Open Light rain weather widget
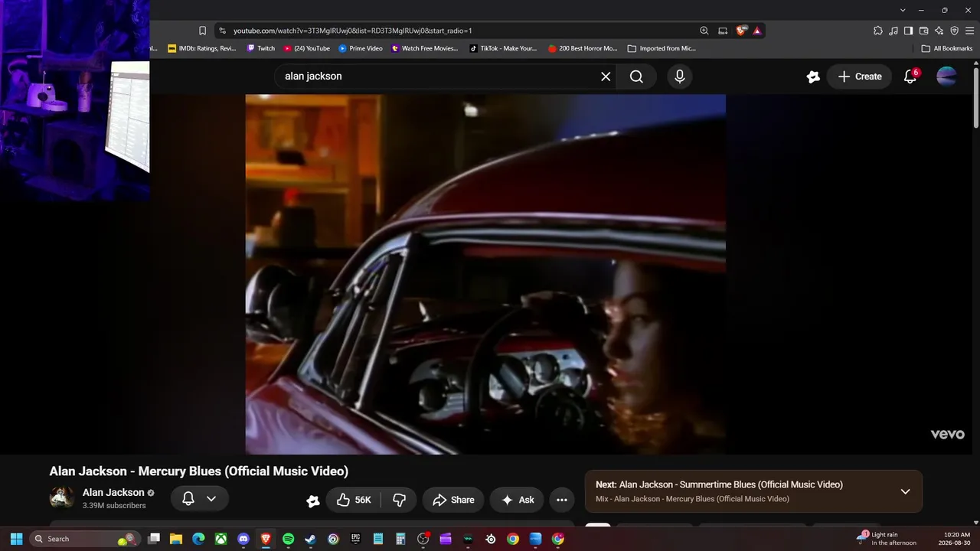Image resolution: width=980 pixels, height=551 pixels. [887, 539]
